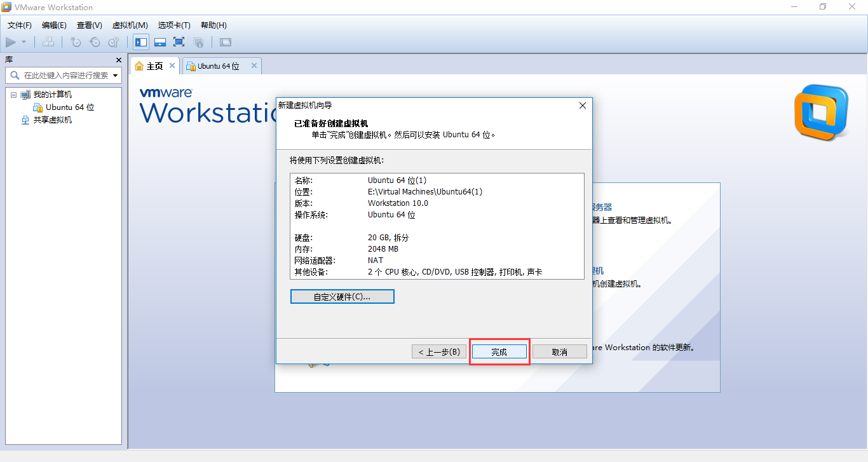The width and height of the screenshot is (868, 462).
Task: Open the library search filter dropdown
Action: (x=116, y=76)
